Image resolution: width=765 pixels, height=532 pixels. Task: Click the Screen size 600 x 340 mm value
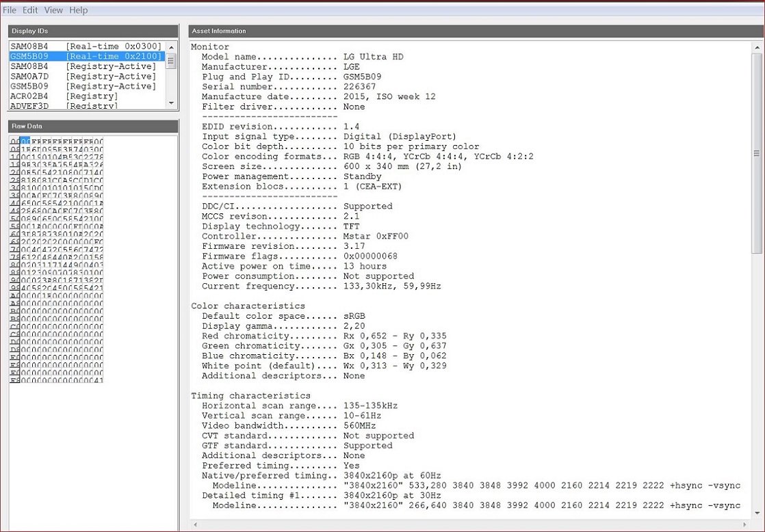(402, 166)
